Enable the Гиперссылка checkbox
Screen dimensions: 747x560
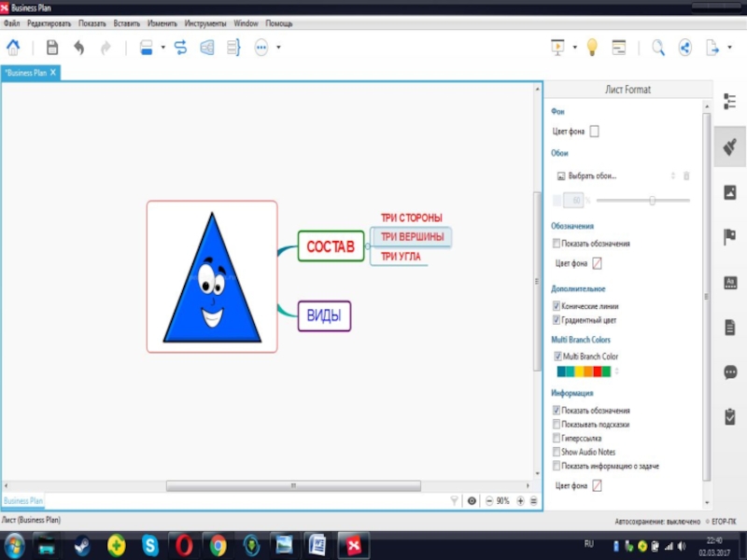coord(557,438)
